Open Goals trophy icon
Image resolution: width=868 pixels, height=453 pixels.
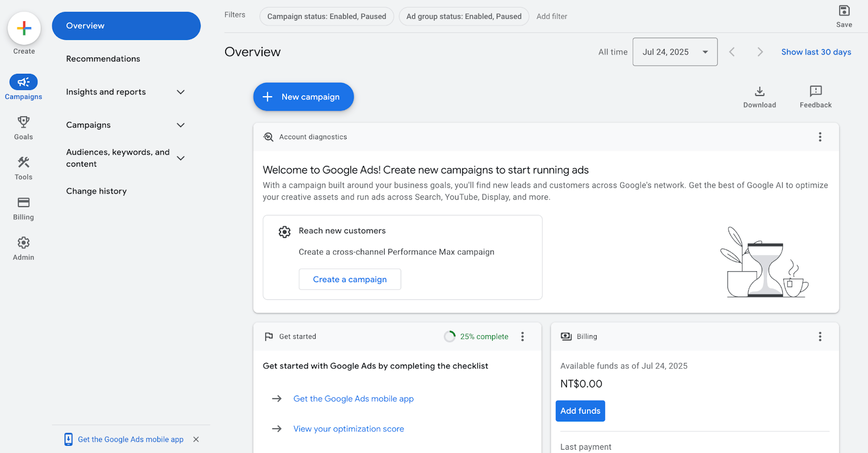[23, 122]
